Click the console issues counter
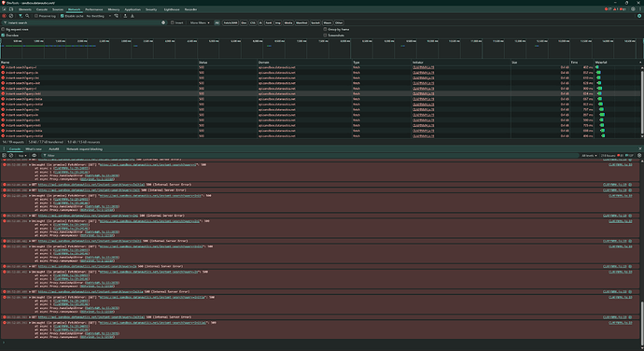This screenshot has height=351, width=644. [617, 155]
